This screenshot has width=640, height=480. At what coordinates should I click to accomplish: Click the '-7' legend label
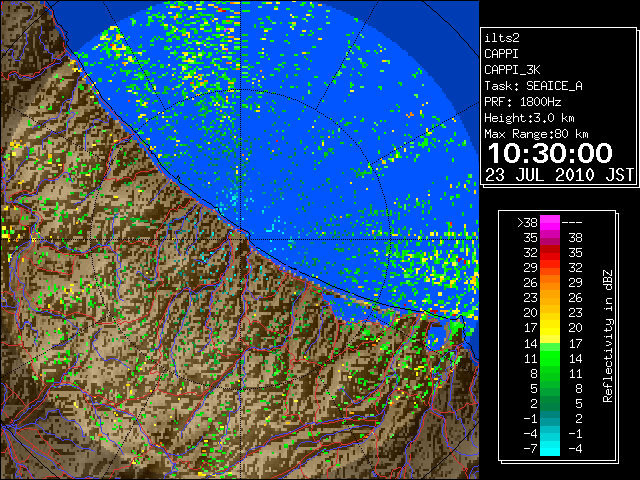click(531, 448)
